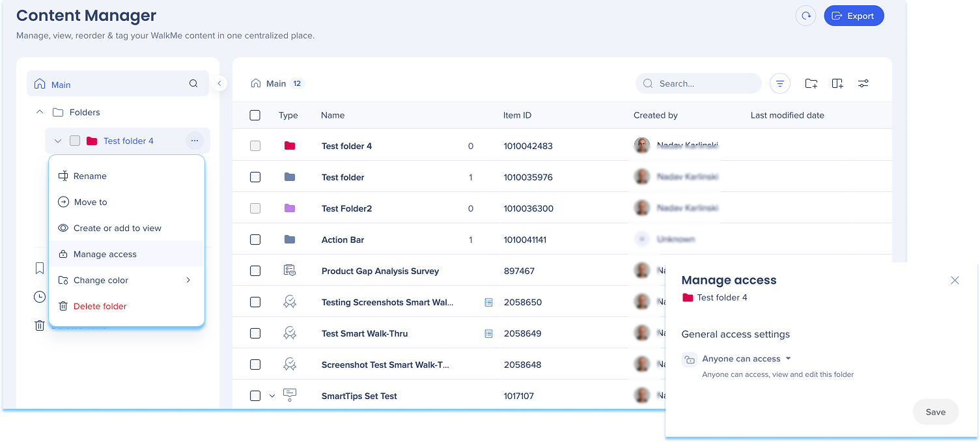Click the note icon on Test Smart Walk-Thru row
The image size is (980, 442).
[x=488, y=333]
